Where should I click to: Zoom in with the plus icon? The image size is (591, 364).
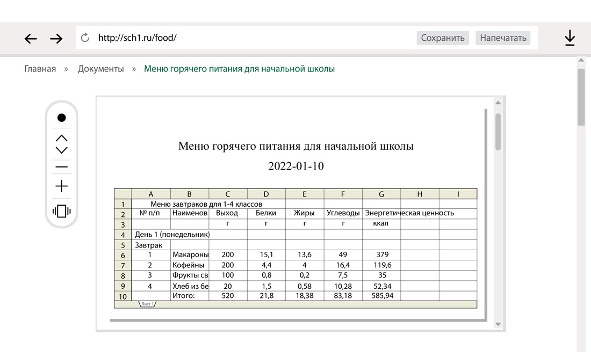coord(62,186)
